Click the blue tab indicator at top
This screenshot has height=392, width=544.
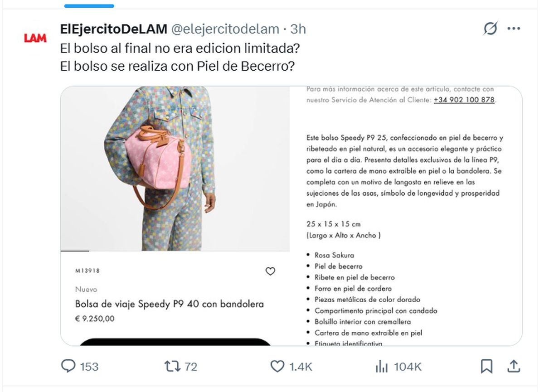pyautogui.click(x=89, y=6)
